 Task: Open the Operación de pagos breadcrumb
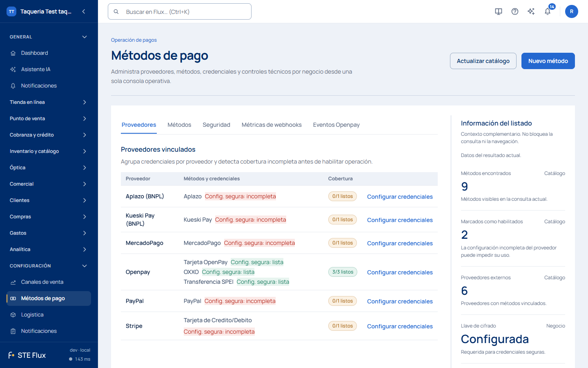[134, 40]
